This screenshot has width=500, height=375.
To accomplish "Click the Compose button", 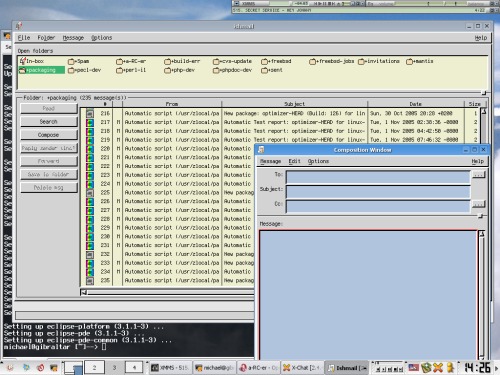I will tap(49, 135).
